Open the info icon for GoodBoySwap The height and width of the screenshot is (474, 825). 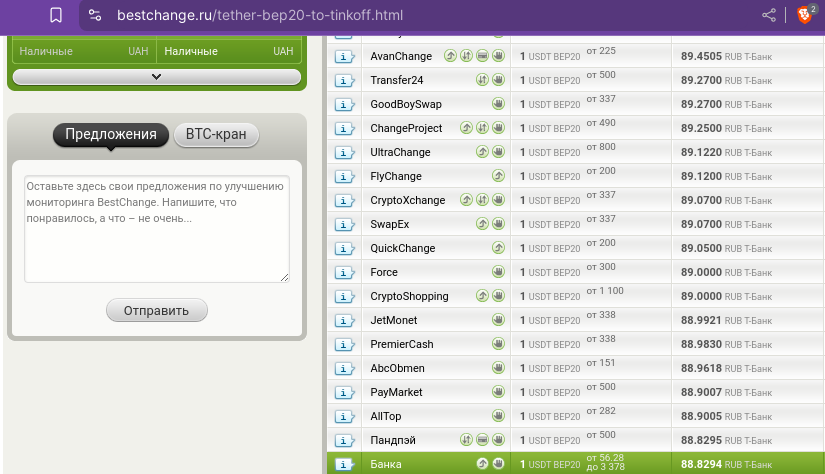[x=344, y=105]
